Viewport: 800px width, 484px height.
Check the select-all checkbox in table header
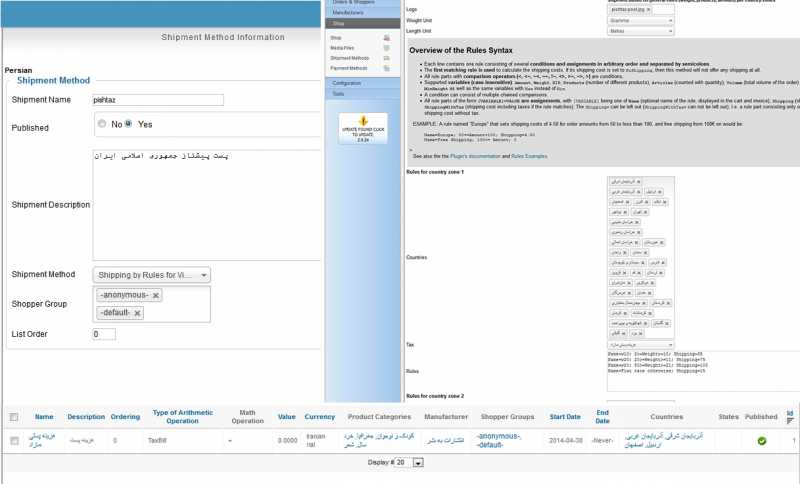[13, 417]
